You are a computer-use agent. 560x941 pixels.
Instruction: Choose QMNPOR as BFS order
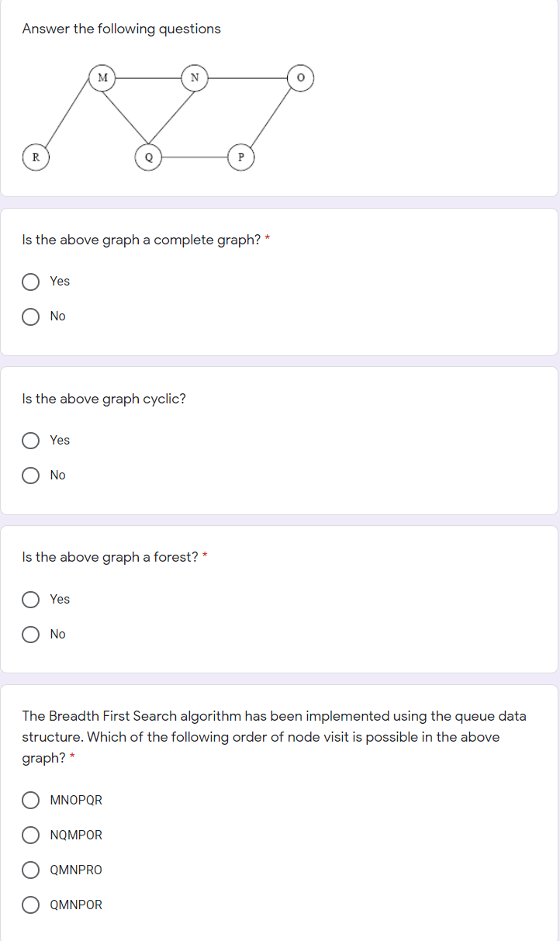click(31, 905)
